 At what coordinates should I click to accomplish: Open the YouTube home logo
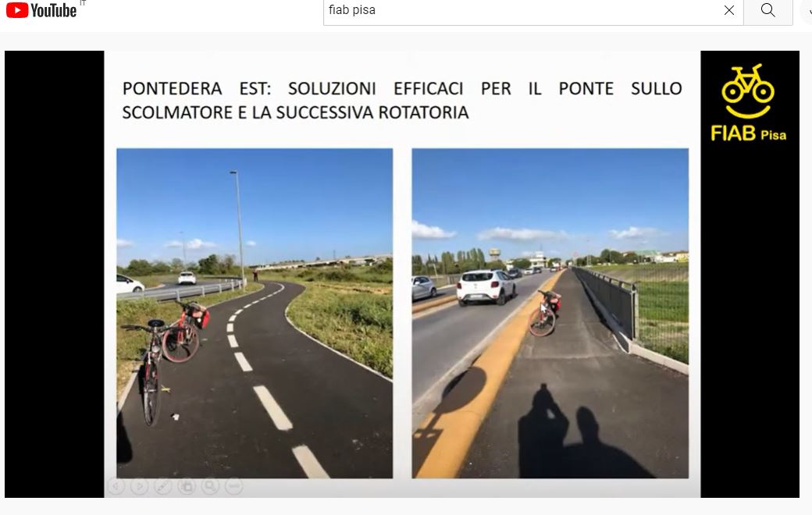[41, 10]
